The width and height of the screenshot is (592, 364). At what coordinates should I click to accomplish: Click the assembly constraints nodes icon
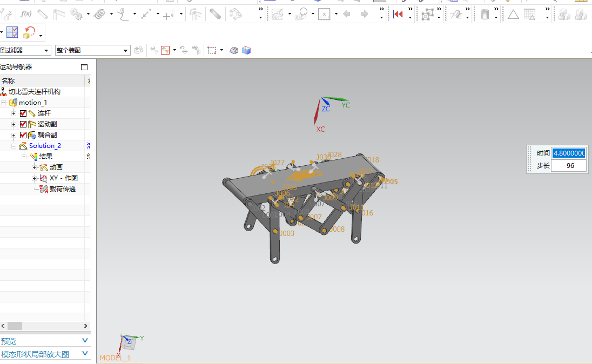pos(427,15)
